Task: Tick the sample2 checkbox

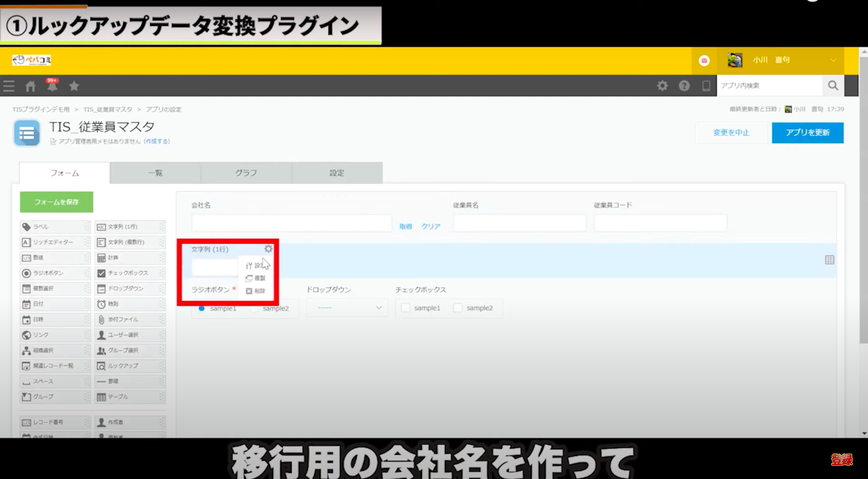Action: pos(458,308)
